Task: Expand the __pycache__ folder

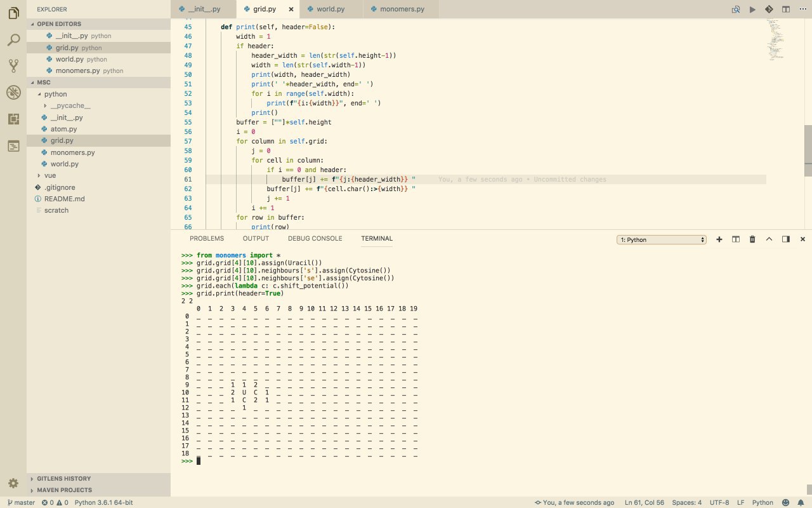Action: [x=70, y=105]
